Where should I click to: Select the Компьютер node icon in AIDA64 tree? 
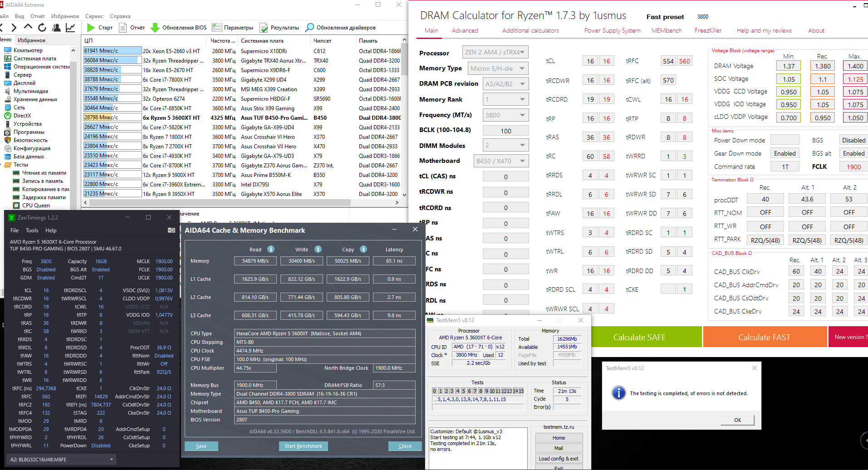click(x=8, y=50)
